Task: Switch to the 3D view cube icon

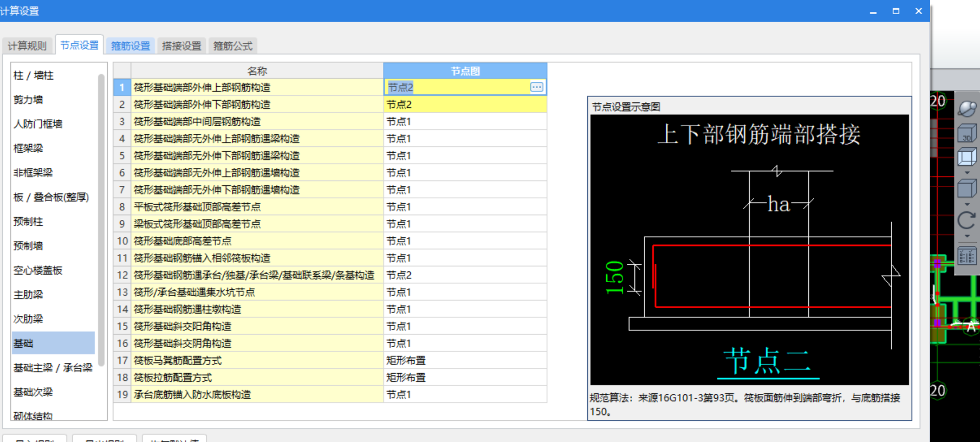Action: [967, 133]
